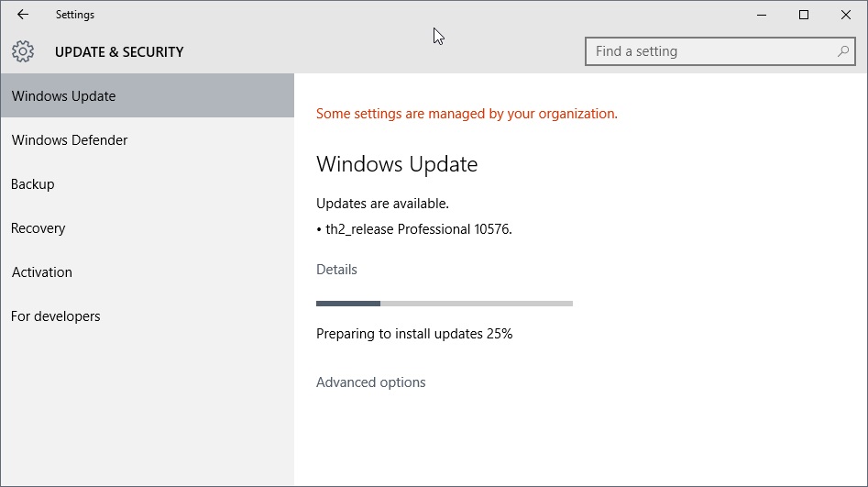Open the Backup section
Viewport: 868px width, 487px height.
click(x=148, y=184)
